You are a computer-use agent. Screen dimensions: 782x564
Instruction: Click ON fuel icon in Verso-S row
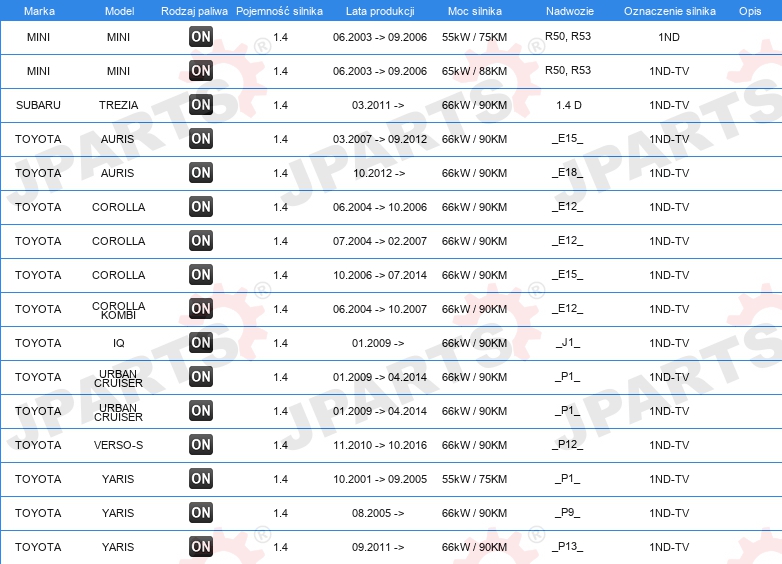click(x=201, y=444)
